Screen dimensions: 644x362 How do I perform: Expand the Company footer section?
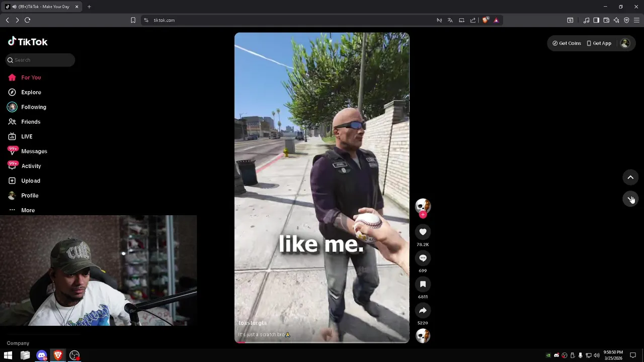(18, 343)
